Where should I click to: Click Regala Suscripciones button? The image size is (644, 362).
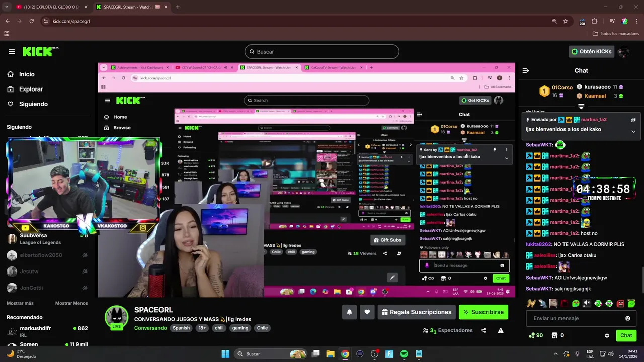[417, 312]
